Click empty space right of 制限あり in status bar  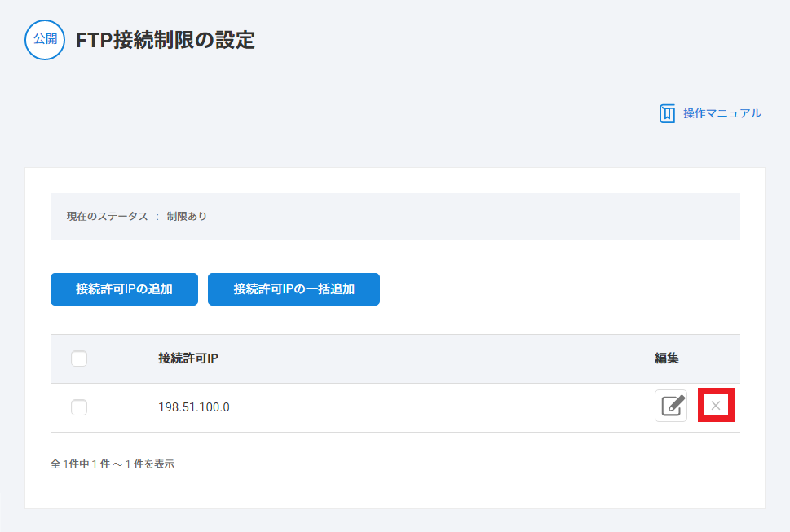(x=473, y=217)
